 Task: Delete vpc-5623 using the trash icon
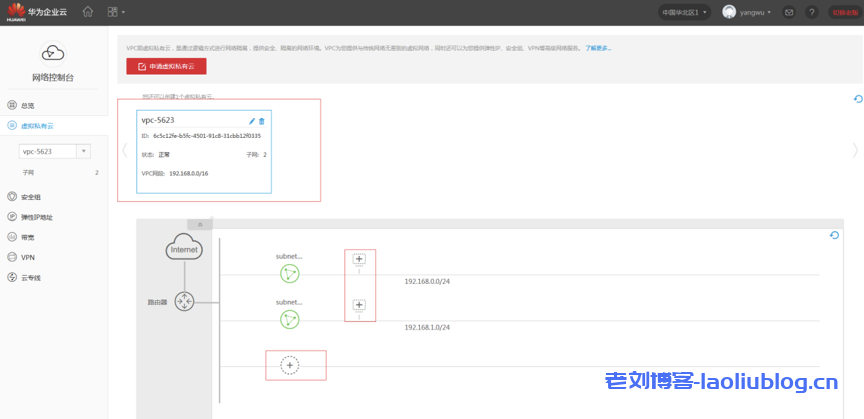262,121
